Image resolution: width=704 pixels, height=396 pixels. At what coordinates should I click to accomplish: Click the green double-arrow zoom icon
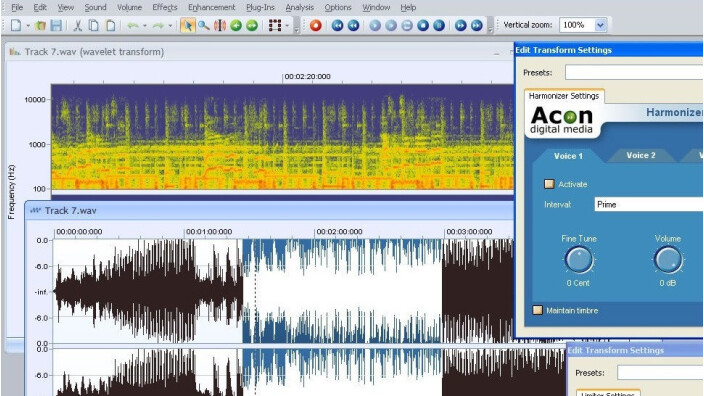(x=252, y=26)
